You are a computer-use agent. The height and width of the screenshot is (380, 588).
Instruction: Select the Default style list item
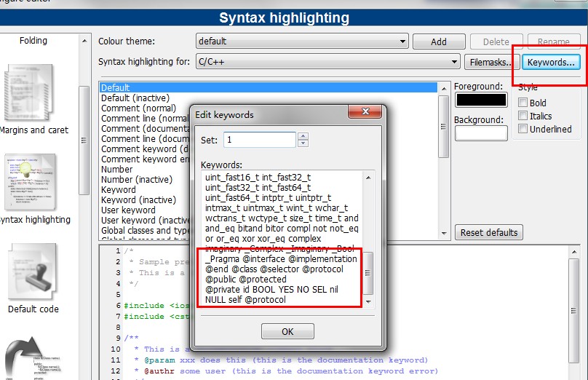coord(269,87)
